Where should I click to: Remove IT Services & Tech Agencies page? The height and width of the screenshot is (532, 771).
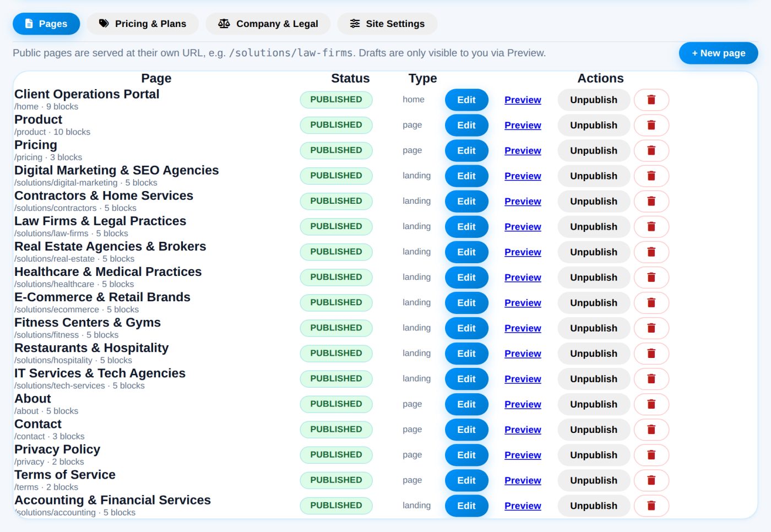[651, 378]
